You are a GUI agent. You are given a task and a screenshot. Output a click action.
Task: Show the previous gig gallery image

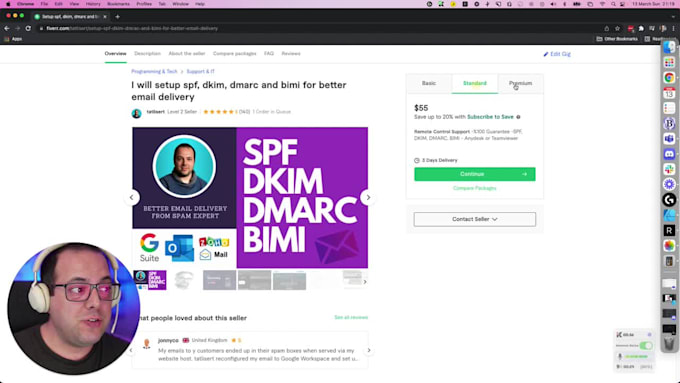coord(132,197)
